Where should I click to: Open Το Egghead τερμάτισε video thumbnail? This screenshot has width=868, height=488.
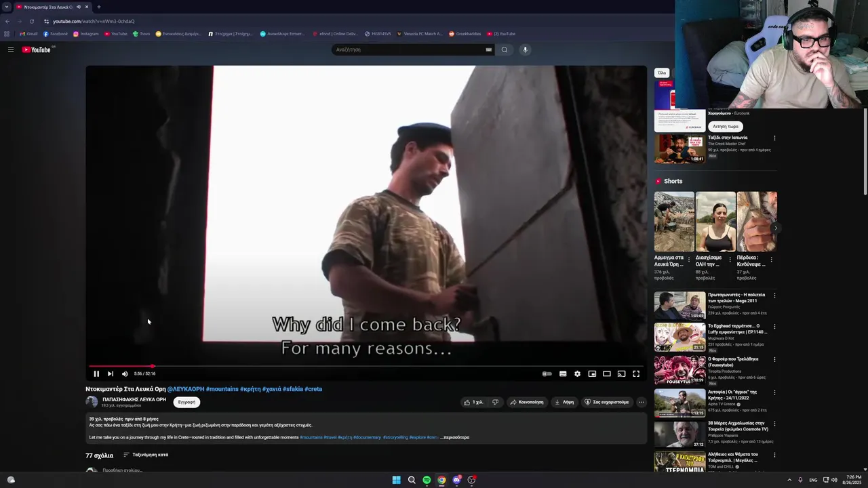point(679,337)
